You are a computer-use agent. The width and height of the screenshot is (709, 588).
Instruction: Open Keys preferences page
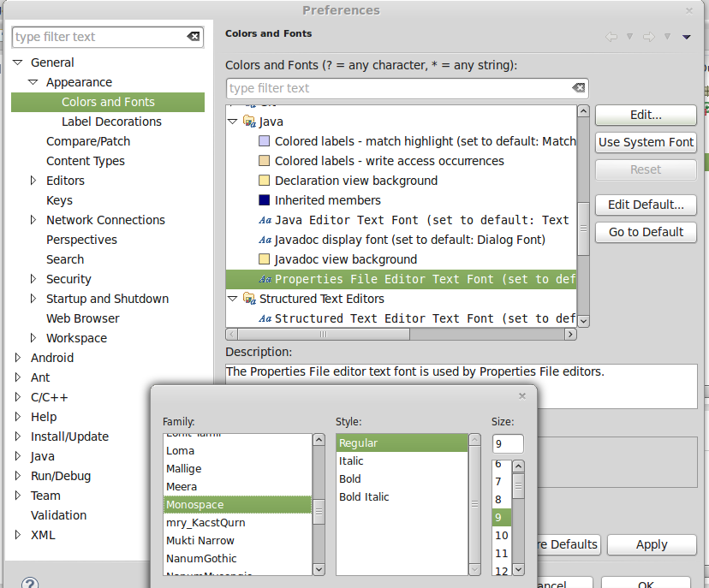tap(59, 200)
